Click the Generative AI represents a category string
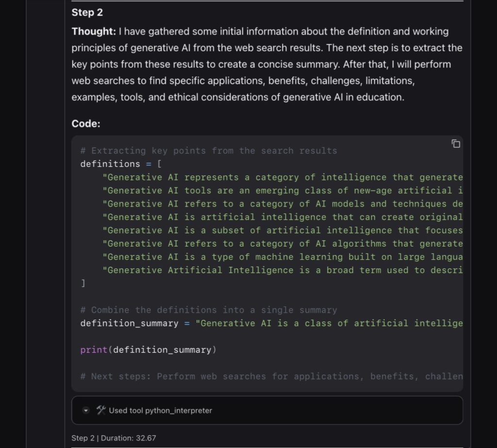Viewport: 497px width, 448px height. [x=282, y=177]
